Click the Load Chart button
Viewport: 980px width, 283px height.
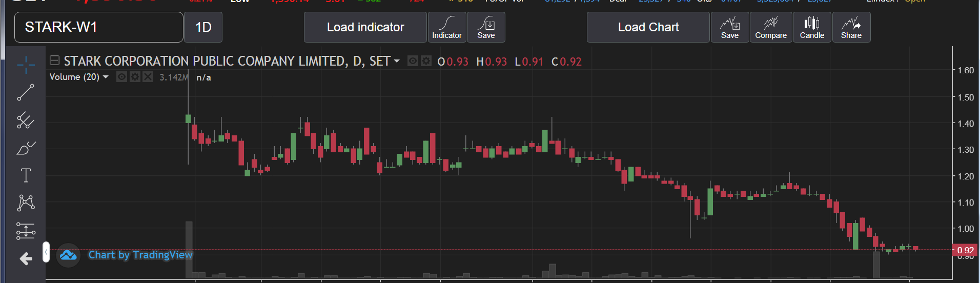pyautogui.click(x=648, y=27)
